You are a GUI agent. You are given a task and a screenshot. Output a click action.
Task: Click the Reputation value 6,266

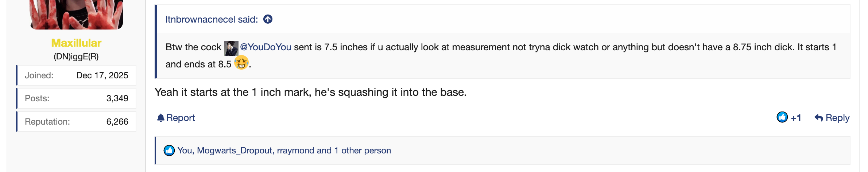(117, 122)
